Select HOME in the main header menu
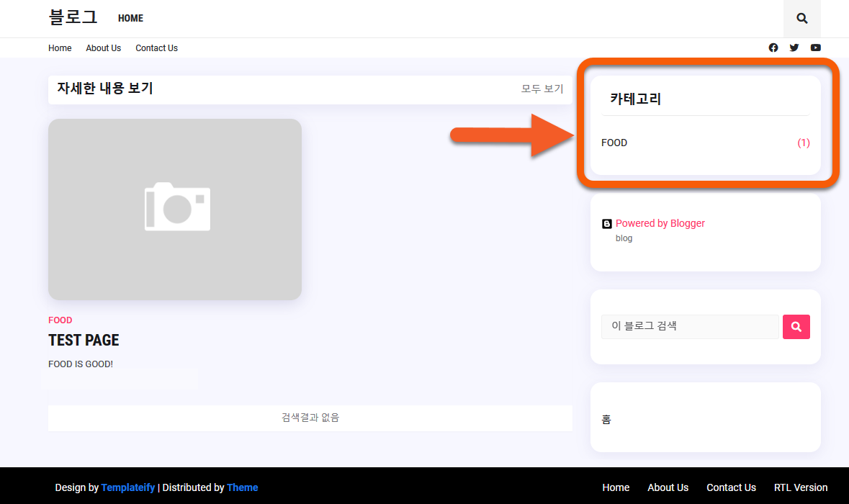Image resolution: width=849 pixels, height=504 pixels. [130, 19]
